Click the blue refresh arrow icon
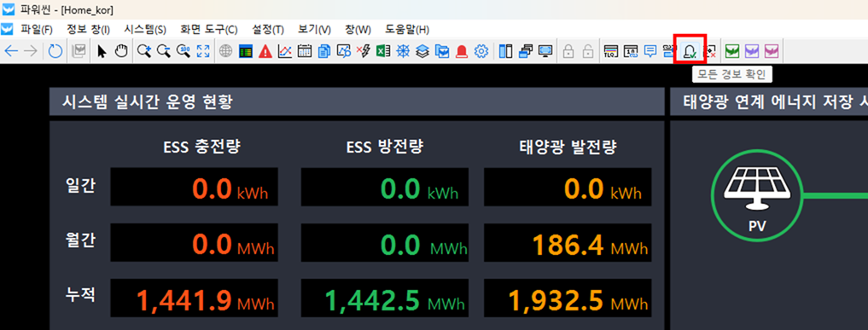 click(x=55, y=51)
